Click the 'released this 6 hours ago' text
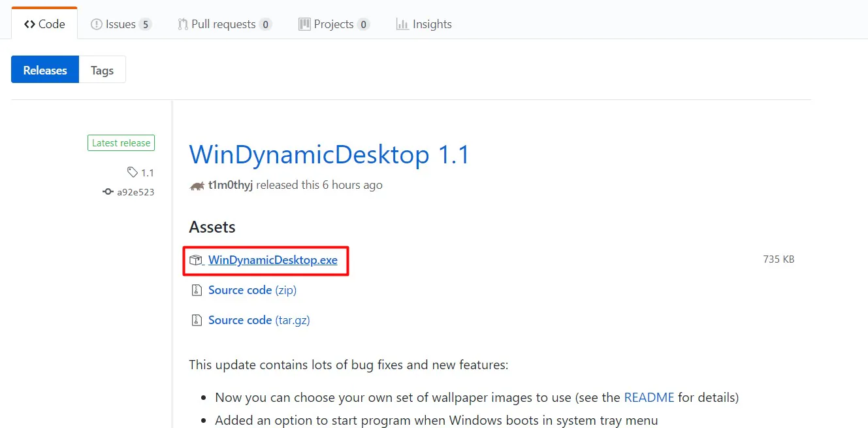Image resolution: width=868 pixels, height=428 pixels. [319, 185]
